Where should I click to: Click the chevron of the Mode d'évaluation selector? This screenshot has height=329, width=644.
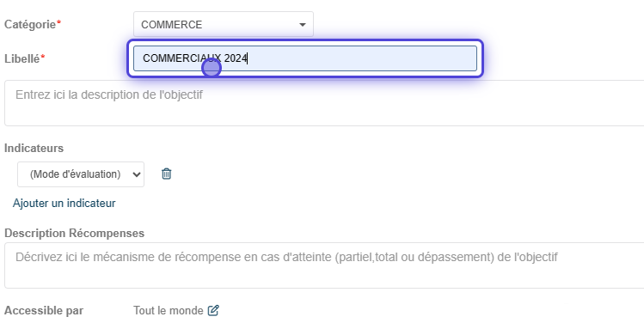click(x=137, y=174)
